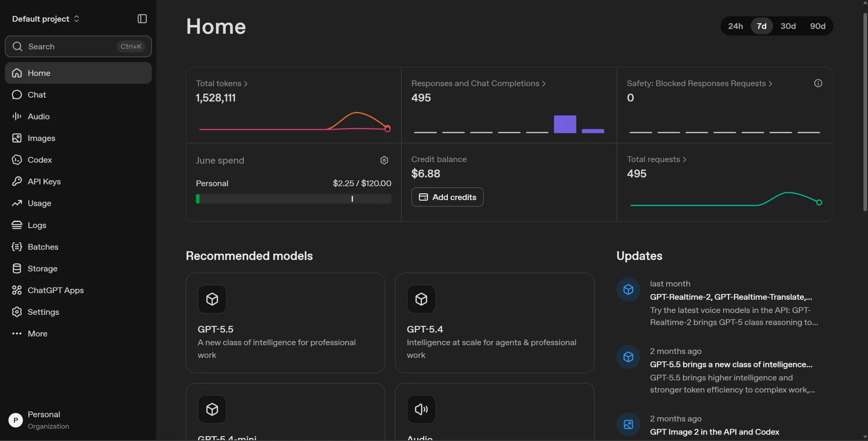Navigate to API Keys

[78, 181]
